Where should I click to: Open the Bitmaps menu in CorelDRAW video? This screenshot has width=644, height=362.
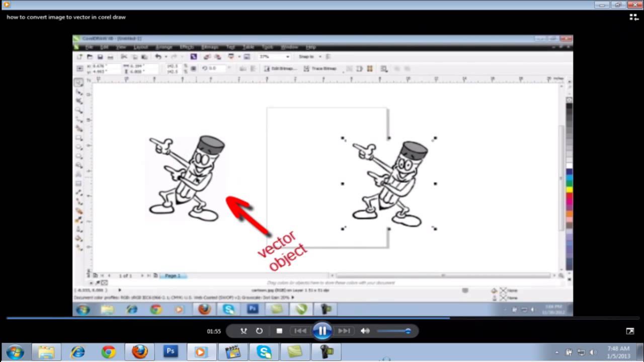[210, 47]
